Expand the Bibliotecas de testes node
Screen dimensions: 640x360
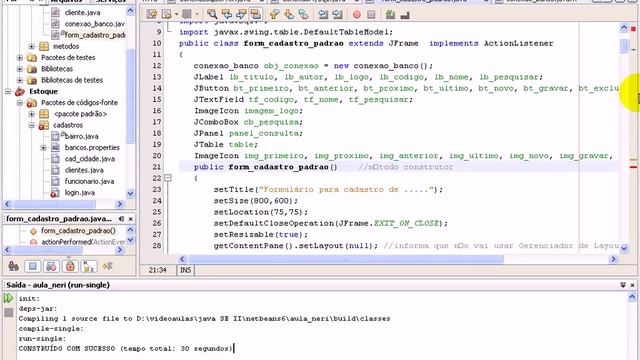(x=20, y=80)
